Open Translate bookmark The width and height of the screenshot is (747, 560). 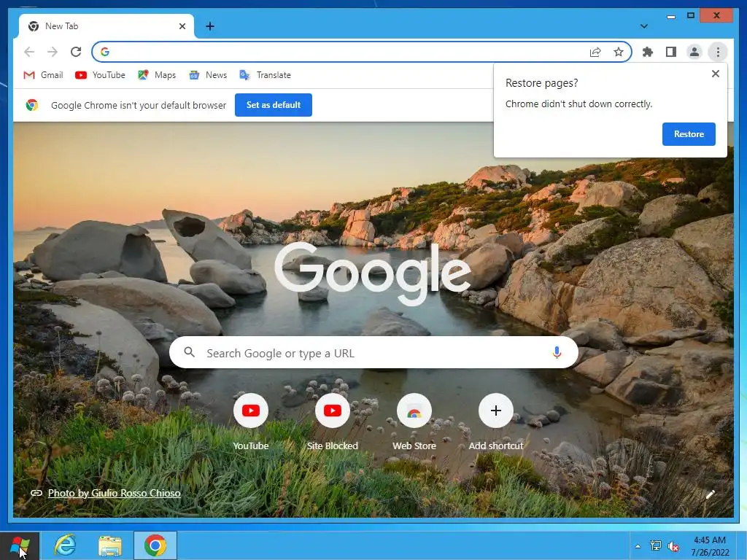(265, 75)
